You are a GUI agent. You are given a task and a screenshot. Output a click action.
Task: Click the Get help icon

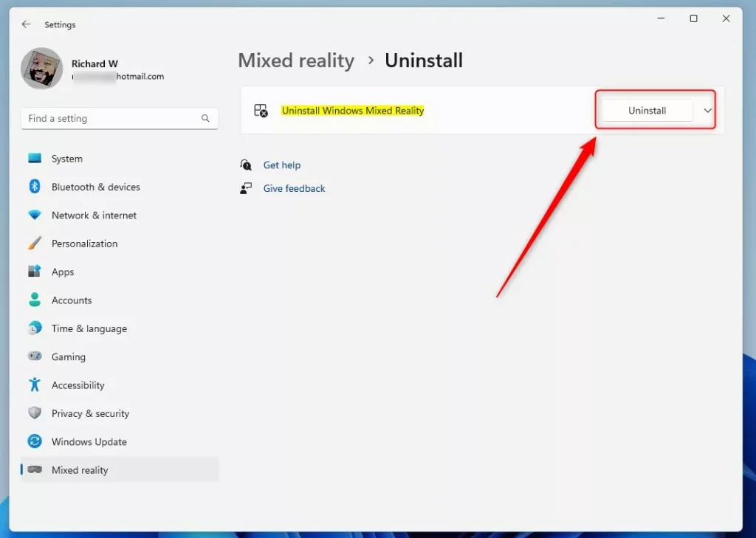(x=246, y=165)
